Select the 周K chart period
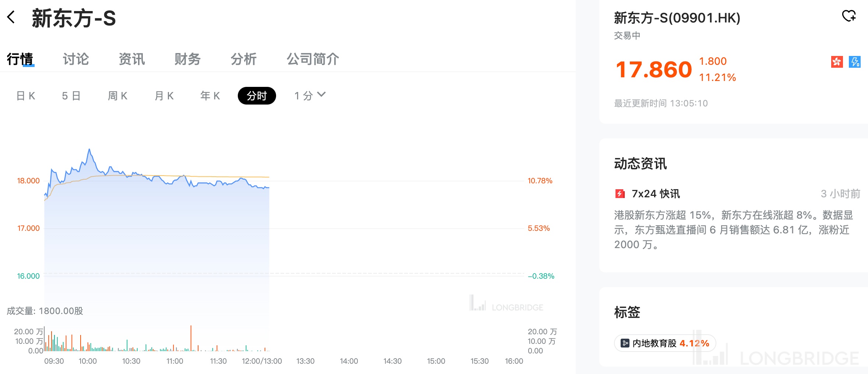This screenshot has width=868, height=374. coord(118,96)
